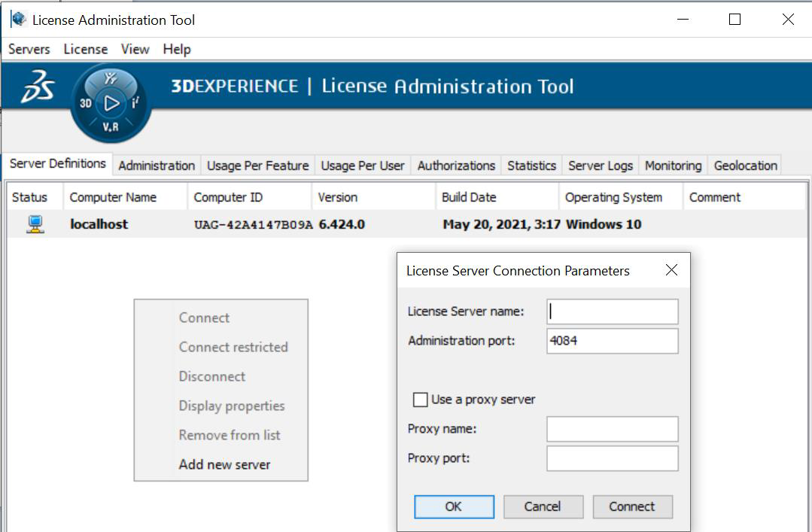Click the Computer Name column header
Screen dimensions: 812x532
(x=125, y=197)
